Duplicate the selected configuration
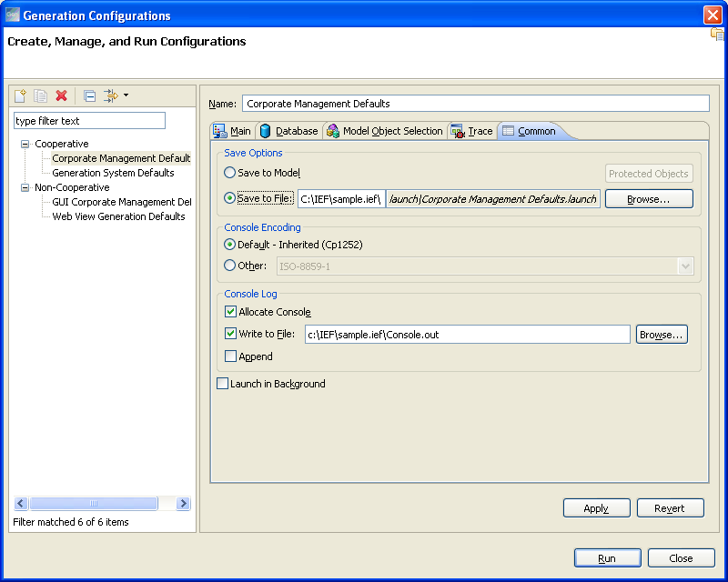728x582 pixels. tap(39, 95)
